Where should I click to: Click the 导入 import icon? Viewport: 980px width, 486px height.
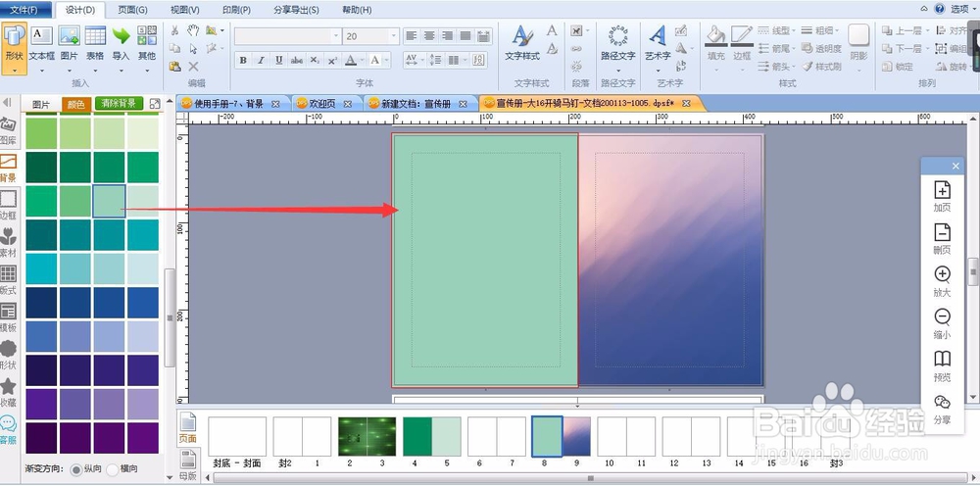point(121,35)
